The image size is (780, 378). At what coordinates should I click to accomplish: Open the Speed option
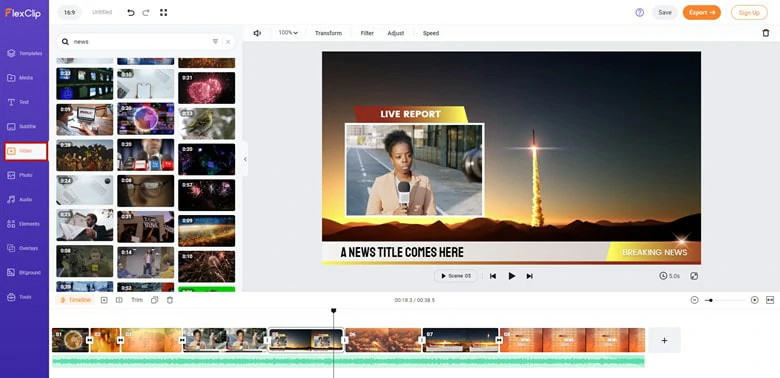[431, 33]
